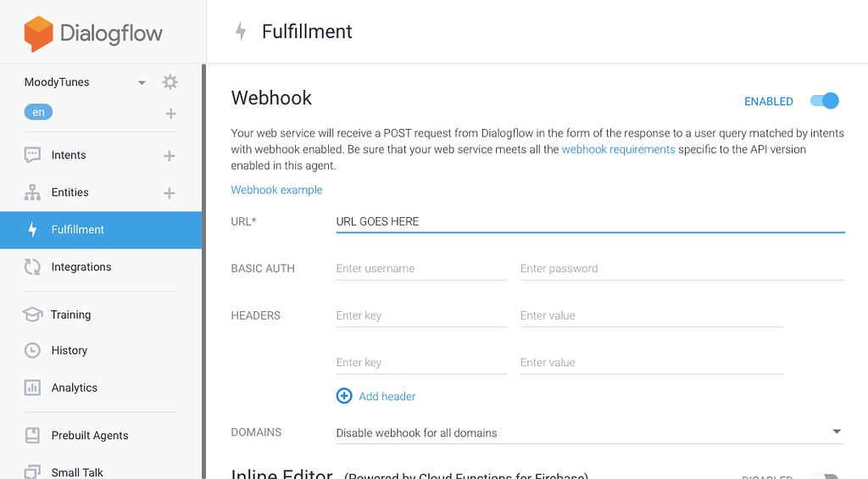Toggle the Webhook enabled switch

click(824, 101)
